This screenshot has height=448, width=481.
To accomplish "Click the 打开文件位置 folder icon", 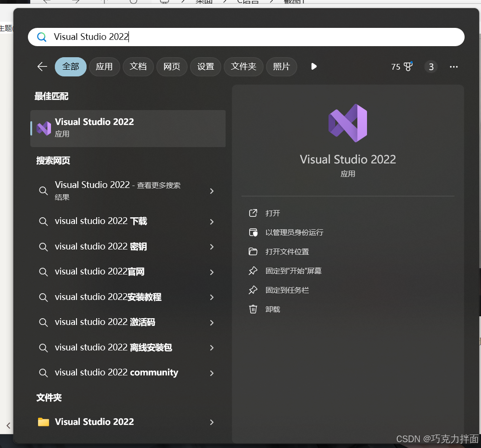I will 253,251.
